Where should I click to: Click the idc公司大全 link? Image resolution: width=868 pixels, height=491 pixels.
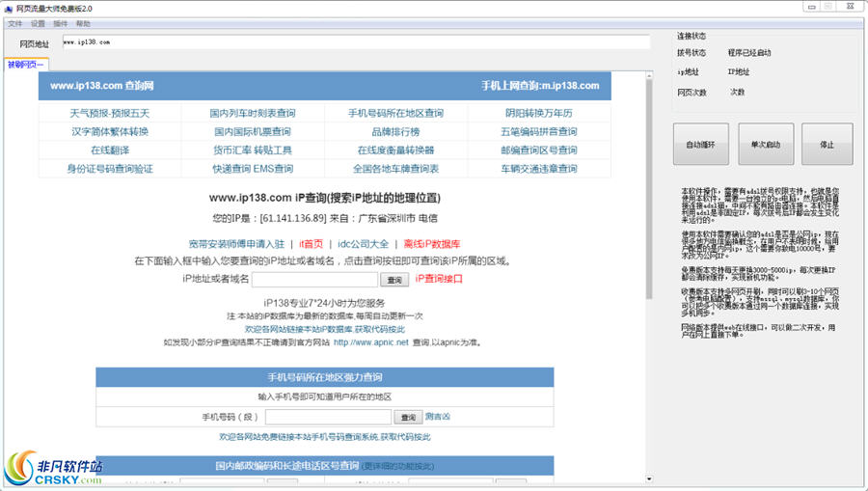coord(364,244)
